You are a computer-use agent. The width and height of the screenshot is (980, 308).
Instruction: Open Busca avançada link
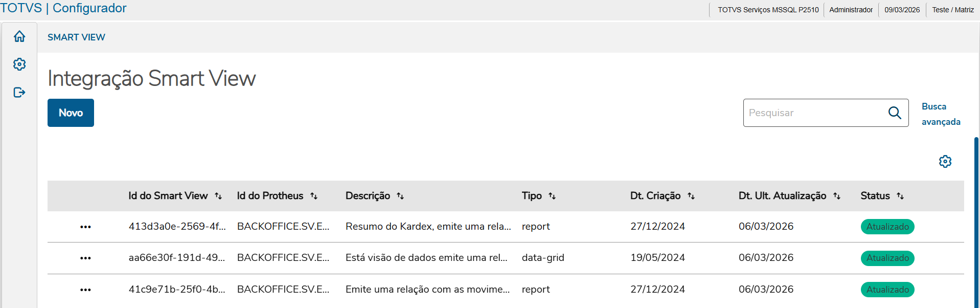(x=941, y=114)
